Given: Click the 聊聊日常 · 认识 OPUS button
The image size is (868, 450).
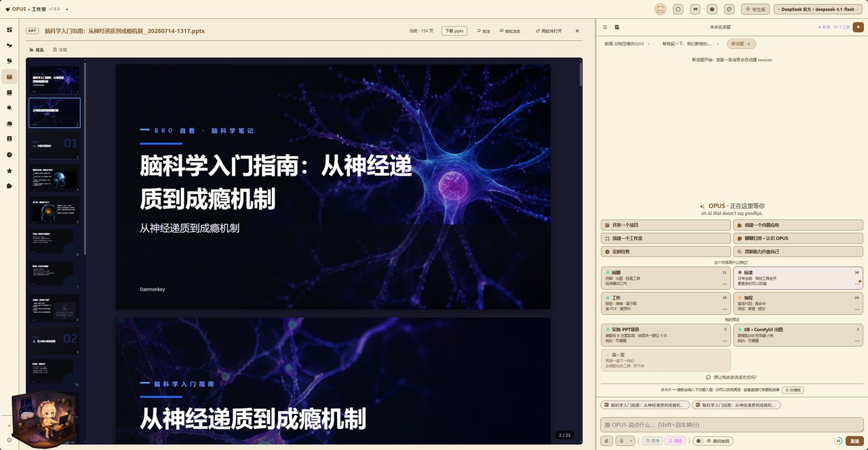Looking at the screenshot, I should 798,238.
